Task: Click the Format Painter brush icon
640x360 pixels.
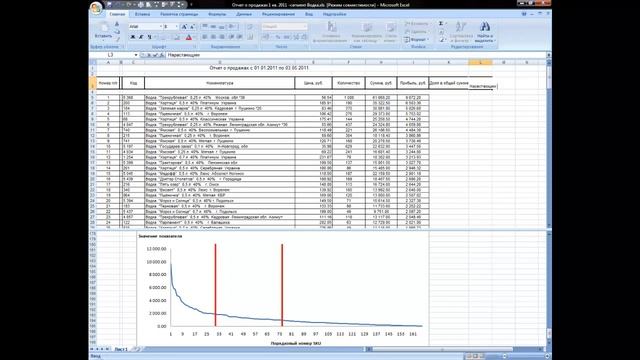Action: click(x=117, y=39)
